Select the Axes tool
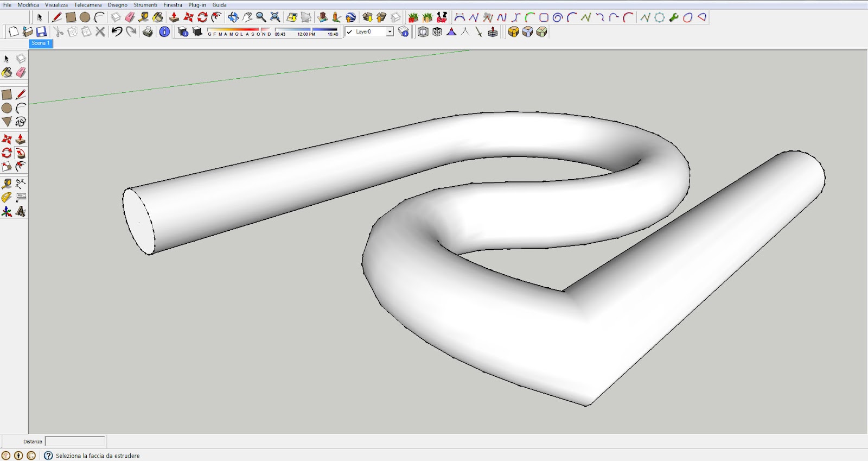868x461 pixels. (7, 211)
